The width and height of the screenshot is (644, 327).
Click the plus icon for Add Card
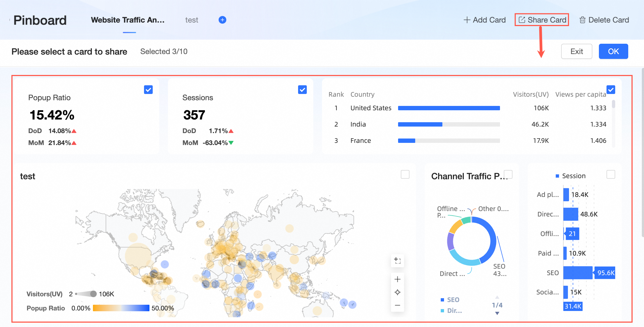tap(467, 20)
